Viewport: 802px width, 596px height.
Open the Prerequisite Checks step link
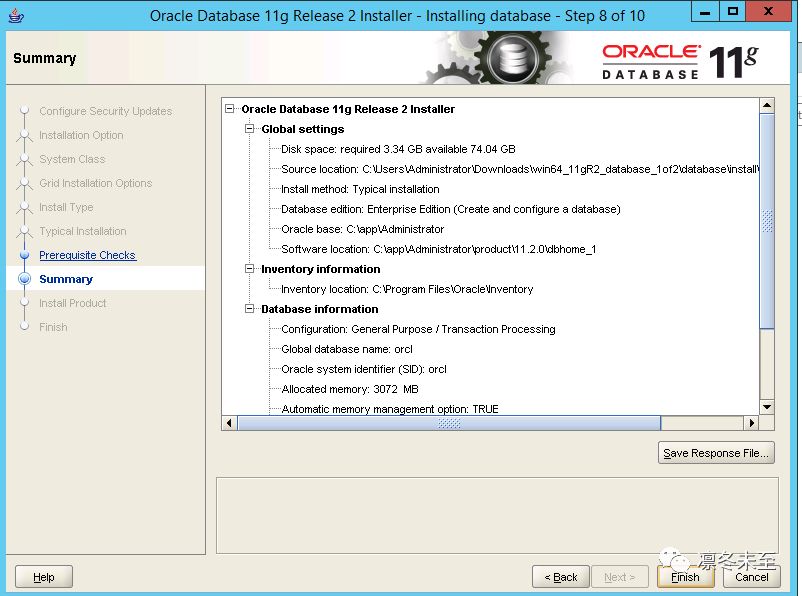tap(87, 255)
